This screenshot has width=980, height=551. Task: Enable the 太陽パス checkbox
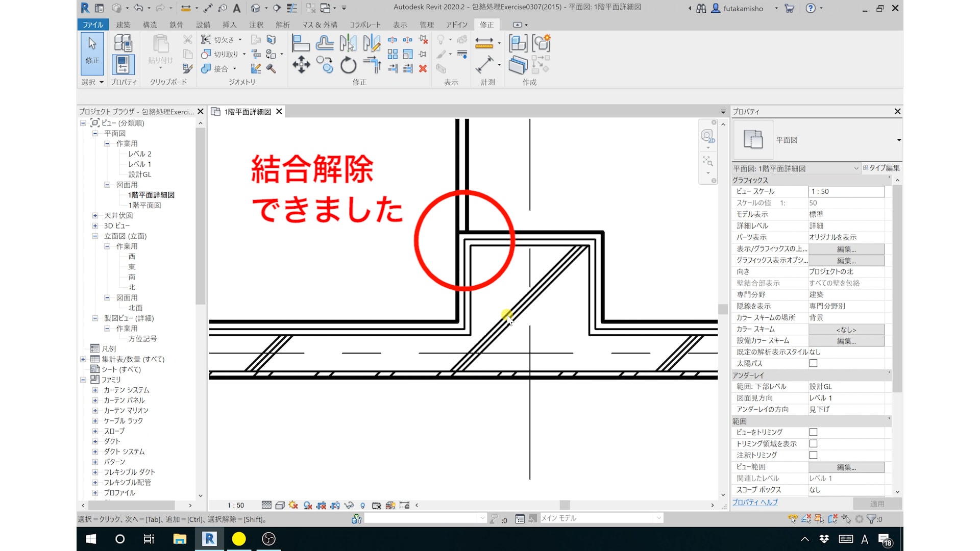[813, 363]
